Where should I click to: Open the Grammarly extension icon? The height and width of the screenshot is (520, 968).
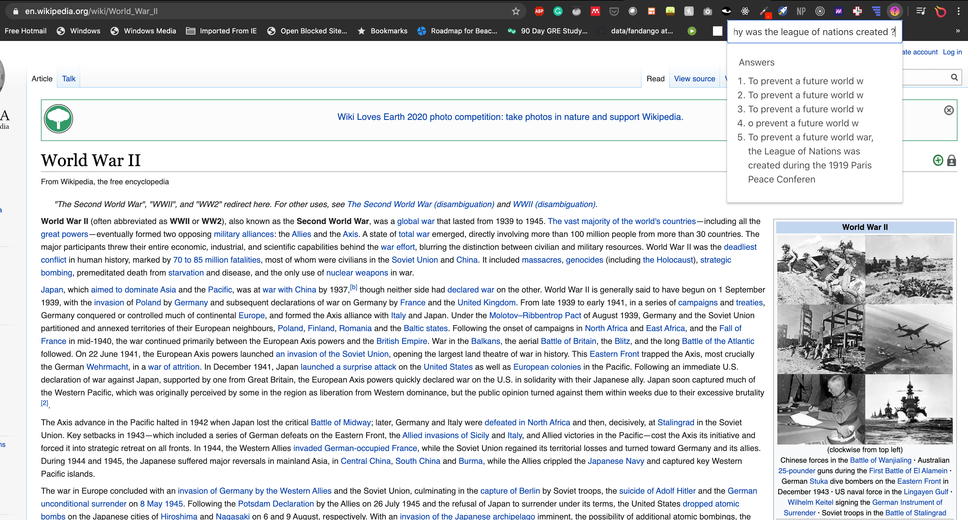(558, 11)
